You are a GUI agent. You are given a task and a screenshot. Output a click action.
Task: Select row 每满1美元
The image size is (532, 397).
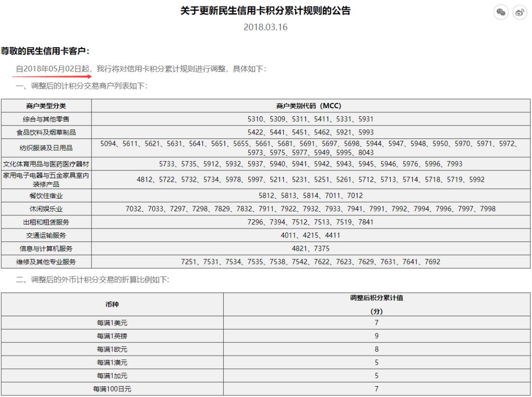[112, 323]
